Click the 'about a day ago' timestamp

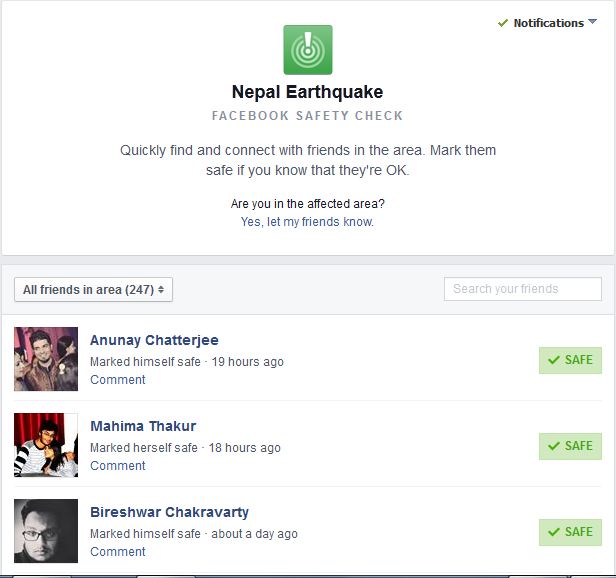tap(254, 534)
